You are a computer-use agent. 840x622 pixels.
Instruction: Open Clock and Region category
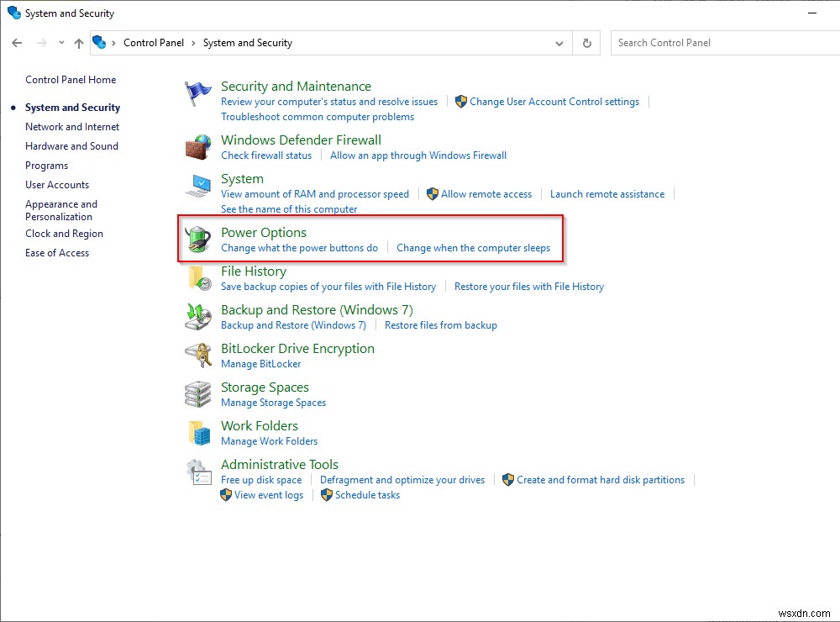[65, 234]
